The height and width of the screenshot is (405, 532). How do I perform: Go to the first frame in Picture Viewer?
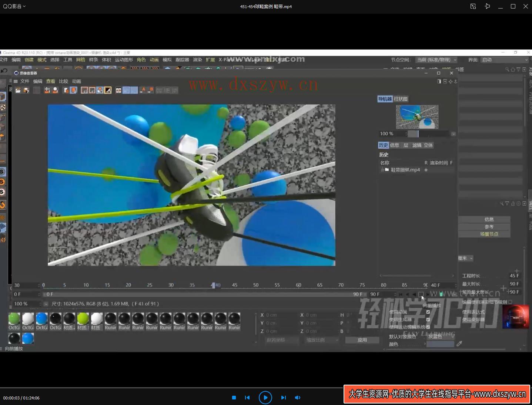(x=401, y=294)
